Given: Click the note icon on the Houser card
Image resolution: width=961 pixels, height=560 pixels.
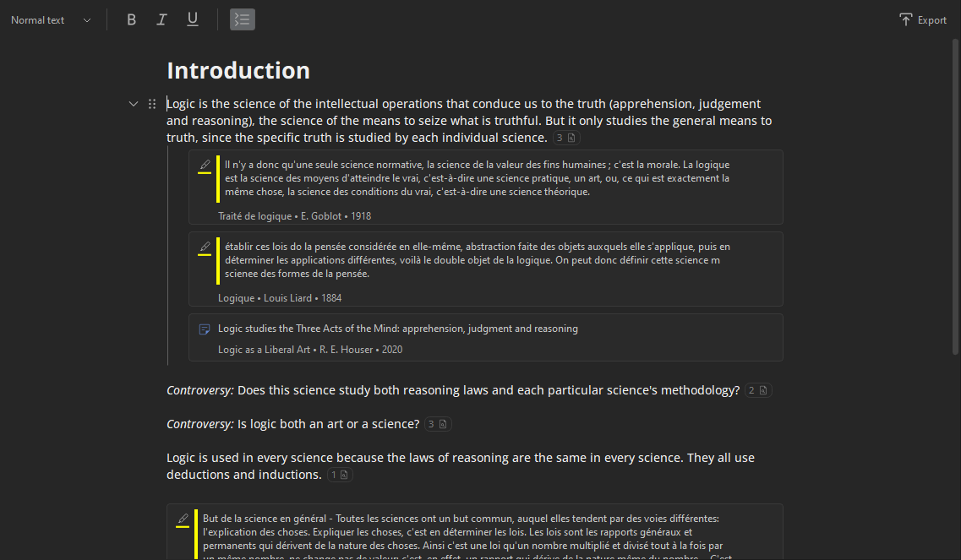Looking at the screenshot, I should (205, 329).
